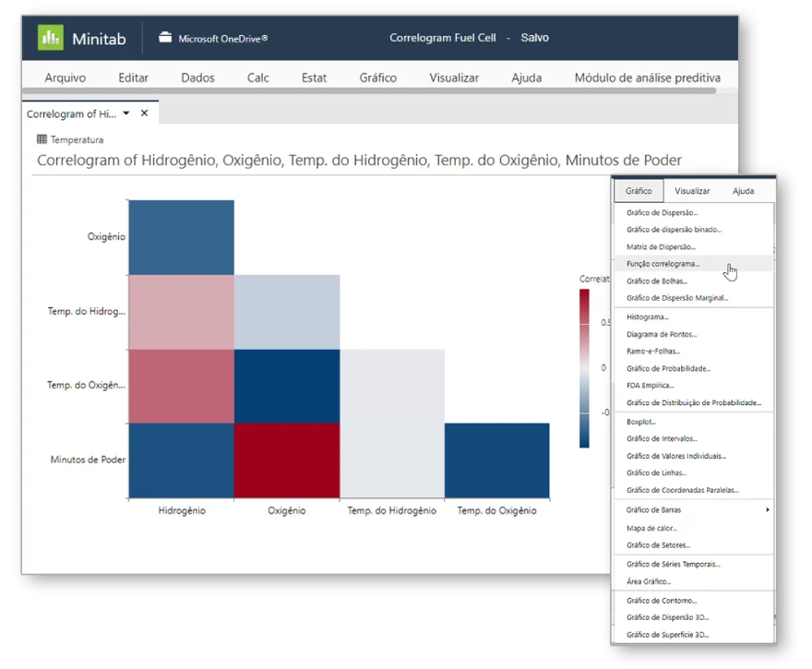Click the dark red Oxigênio–Minutos de Poder cell
The height and width of the screenshot is (669, 812).
point(287,460)
